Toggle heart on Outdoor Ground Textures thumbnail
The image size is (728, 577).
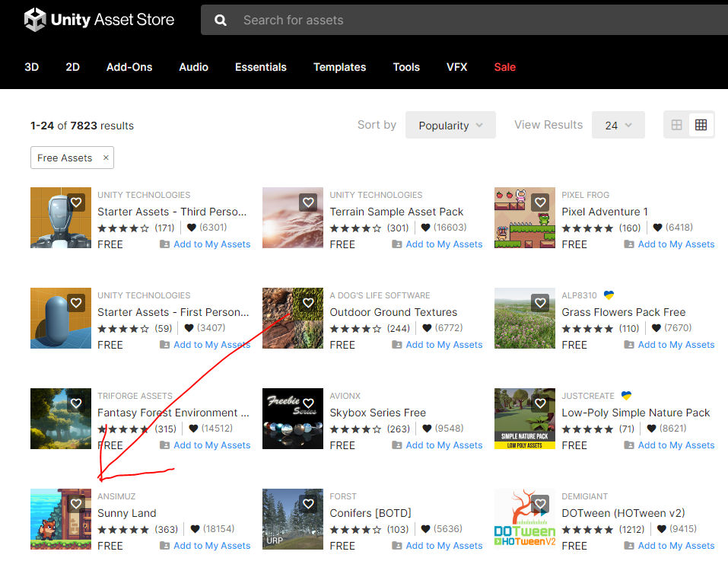(x=308, y=303)
